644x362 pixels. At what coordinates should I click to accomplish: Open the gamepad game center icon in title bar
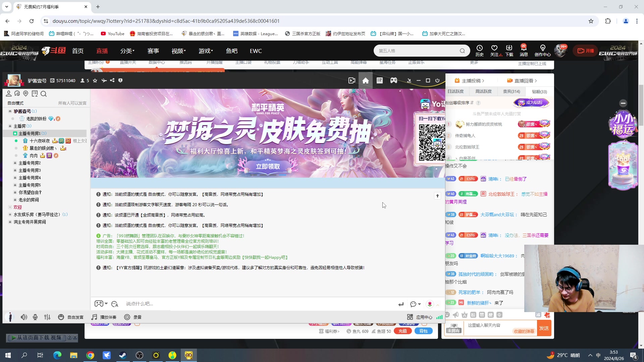point(393,80)
